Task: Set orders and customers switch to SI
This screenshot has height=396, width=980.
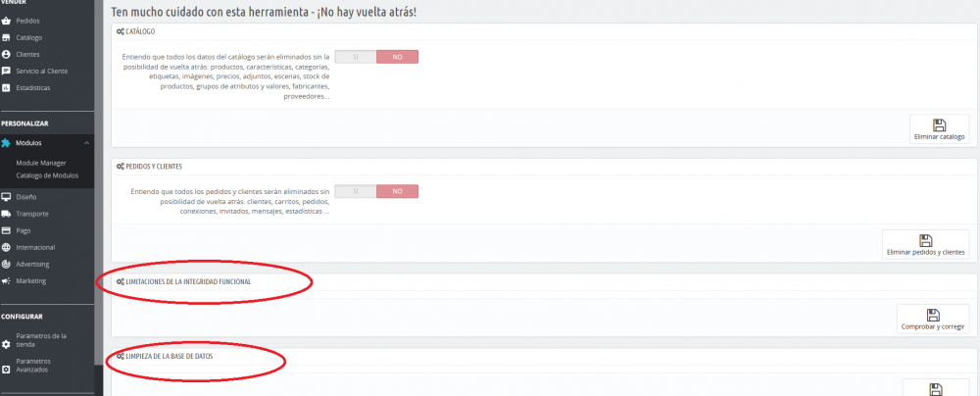Action: pyautogui.click(x=355, y=191)
